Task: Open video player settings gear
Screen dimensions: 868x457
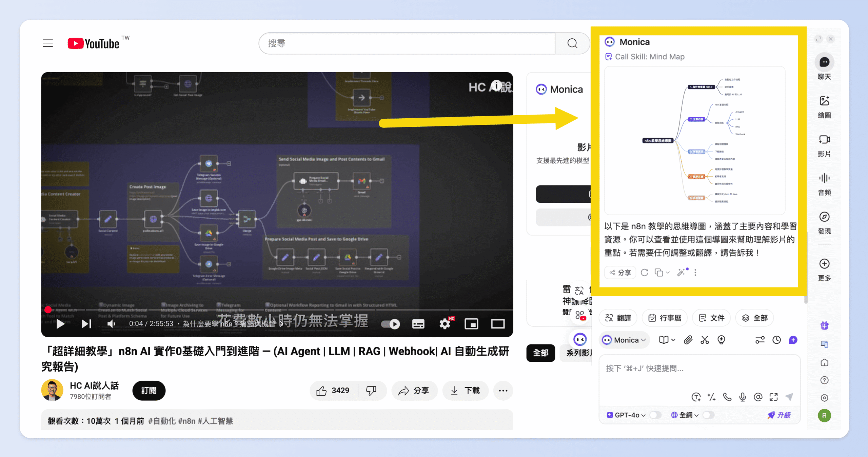Action: [x=445, y=324]
